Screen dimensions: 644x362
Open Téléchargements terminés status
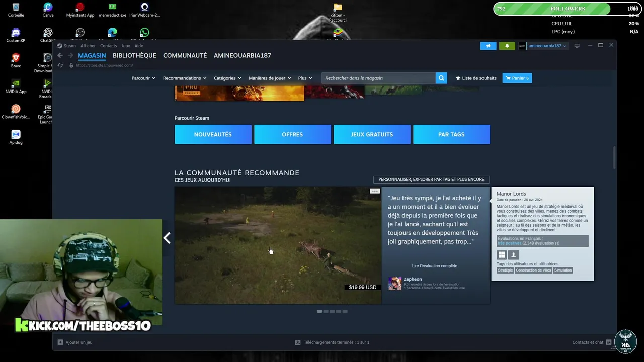pos(332,342)
